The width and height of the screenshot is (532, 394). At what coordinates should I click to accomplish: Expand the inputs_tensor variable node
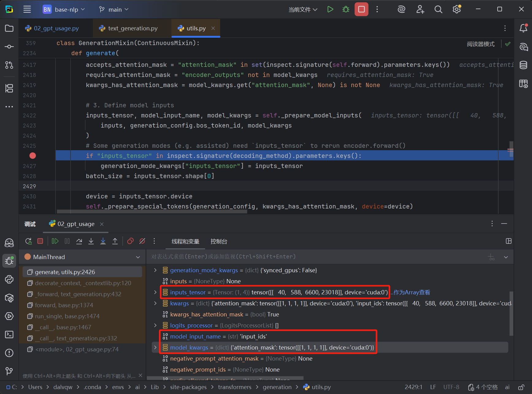click(155, 292)
